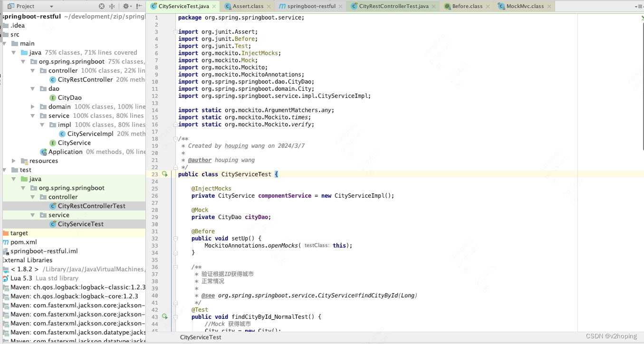The image size is (644, 344).
Task: Select the CityService interface
Action: (x=74, y=143)
